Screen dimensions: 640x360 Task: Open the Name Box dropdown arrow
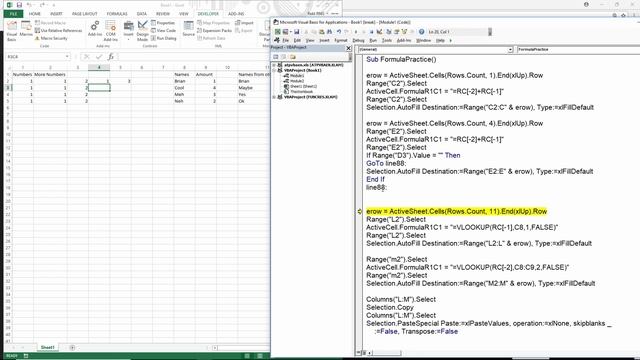[x=67, y=57]
